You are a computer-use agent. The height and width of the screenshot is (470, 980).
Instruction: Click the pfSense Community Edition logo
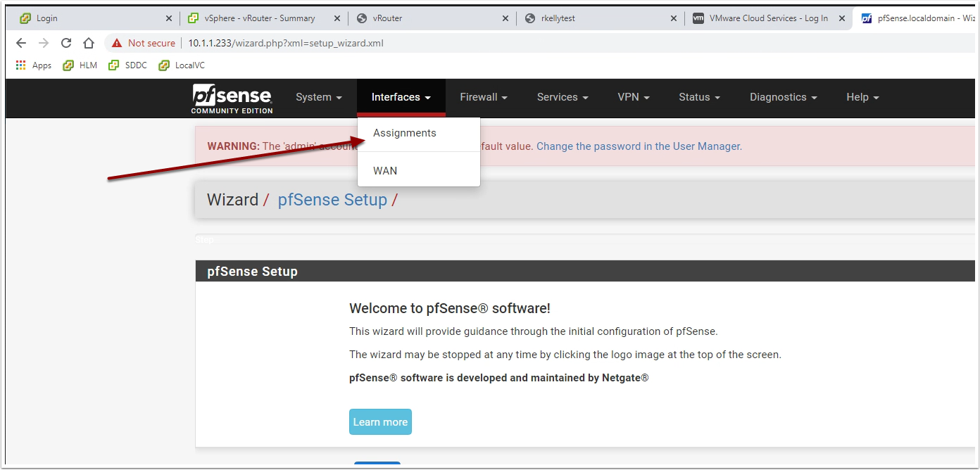(232, 99)
